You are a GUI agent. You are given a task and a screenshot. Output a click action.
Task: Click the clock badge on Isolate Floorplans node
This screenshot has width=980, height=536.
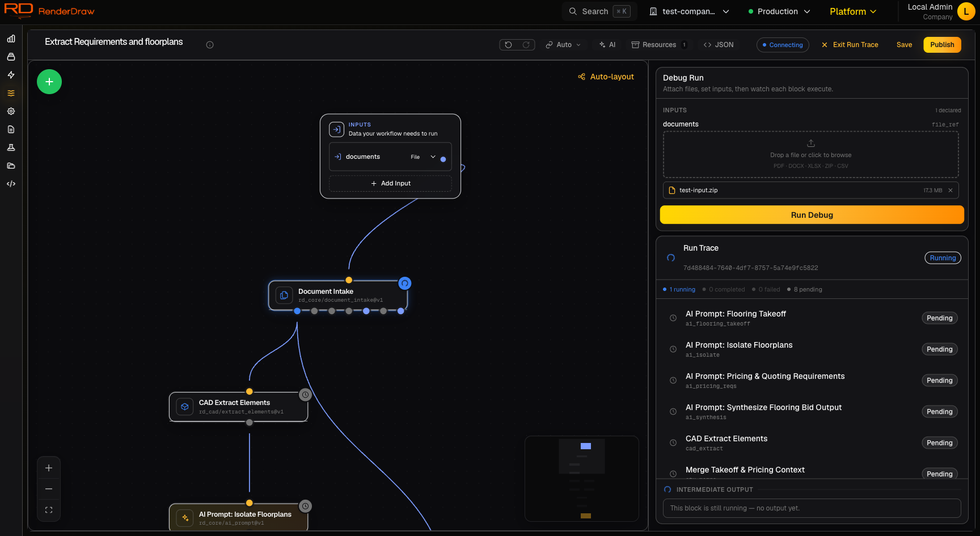pyautogui.click(x=305, y=506)
